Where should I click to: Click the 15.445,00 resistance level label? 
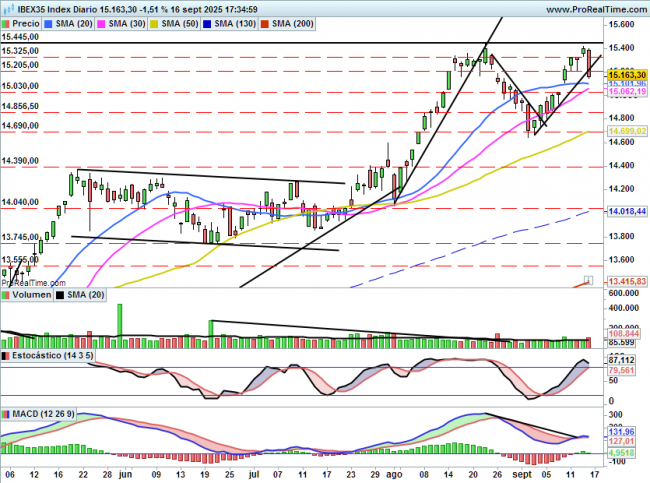pyautogui.click(x=20, y=37)
